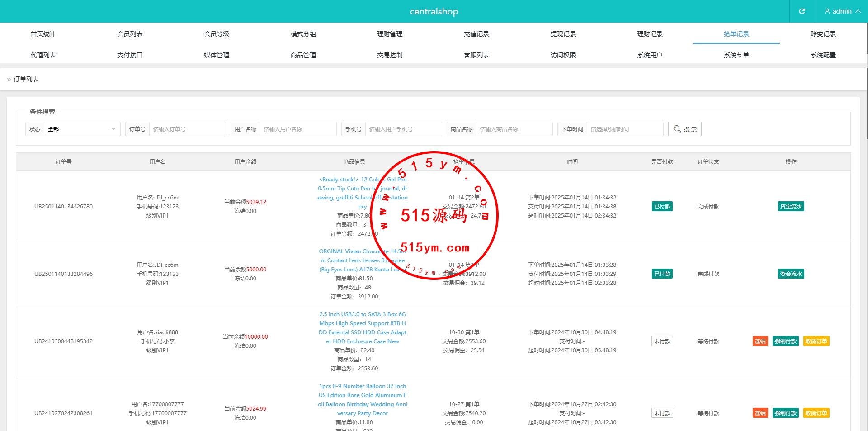Open the 系统配置 menu item
Screen dimensions: 868x431
pyautogui.click(x=823, y=55)
